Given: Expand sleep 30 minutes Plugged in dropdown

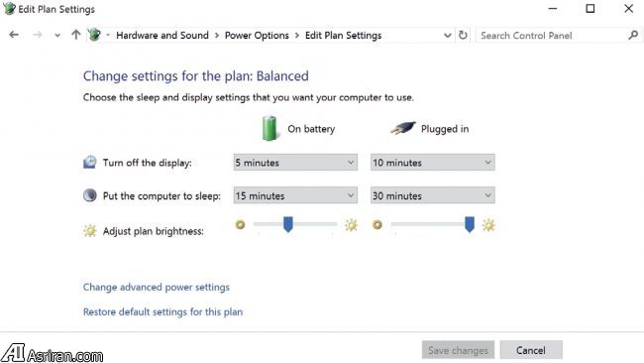Looking at the screenshot, I should pyautogui.click(x=433, y=195).
